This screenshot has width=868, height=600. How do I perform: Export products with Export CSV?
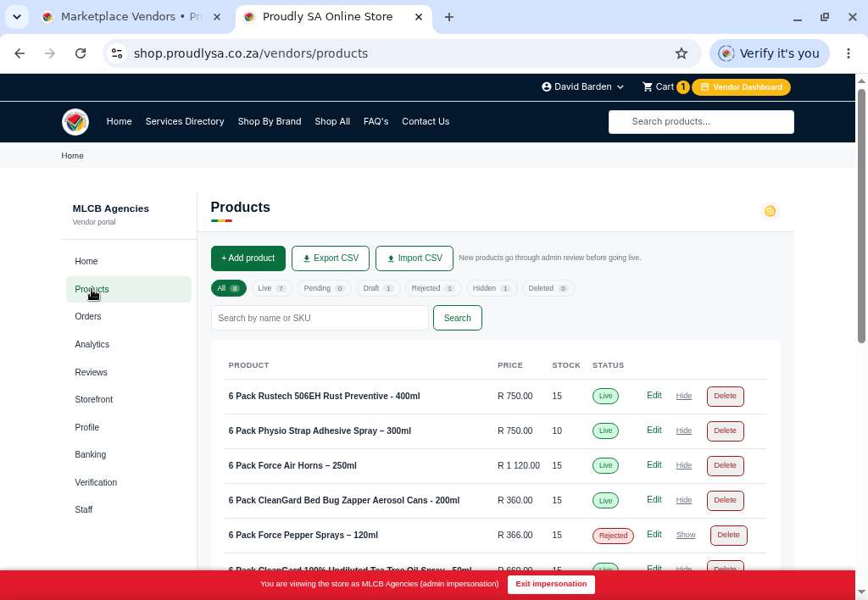tap(331, 258)
